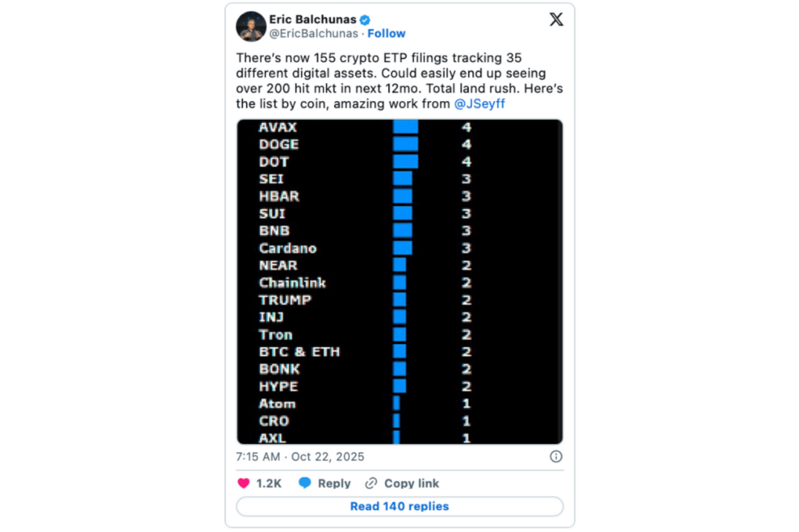Click the Cardano label in the chart

288,248
